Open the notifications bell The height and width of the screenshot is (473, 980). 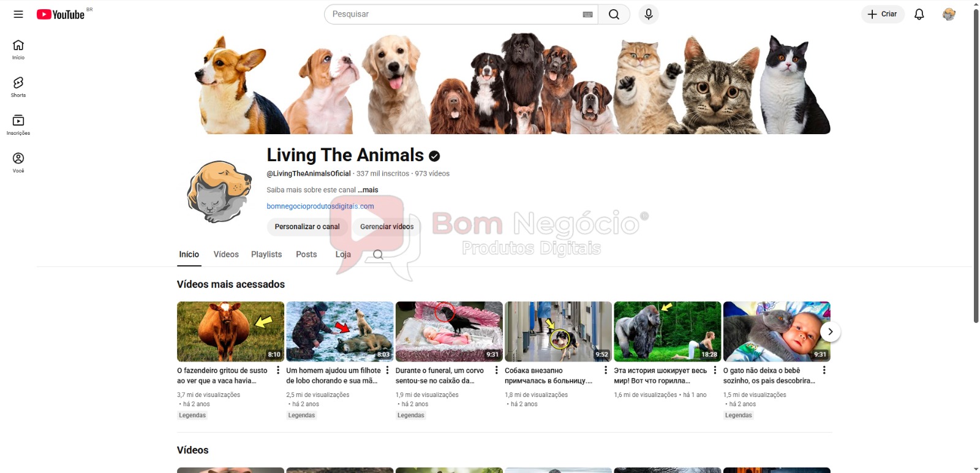point(919,14)
